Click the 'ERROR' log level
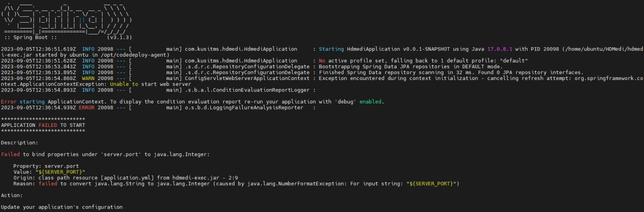Viewport: 644px width, 212px height. tap(87, 108)
